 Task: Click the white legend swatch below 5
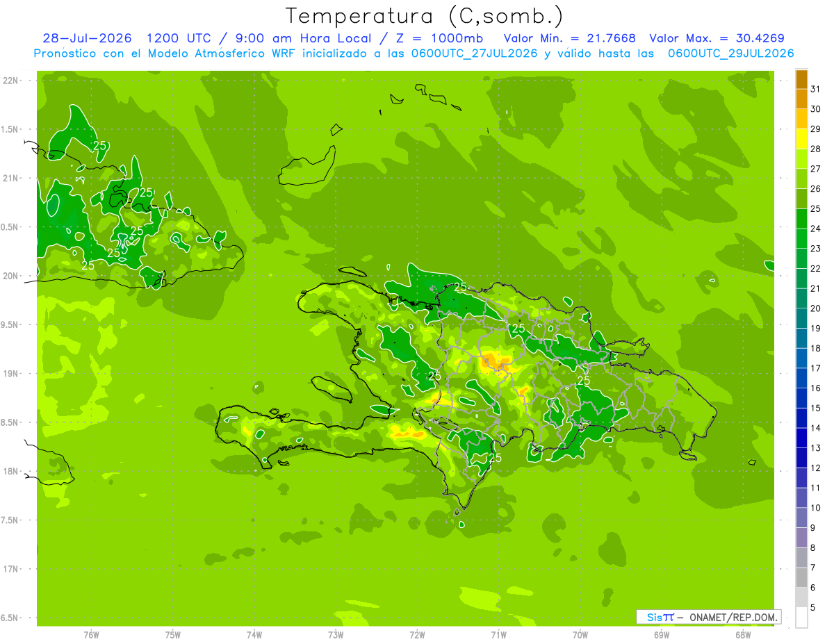801,618
